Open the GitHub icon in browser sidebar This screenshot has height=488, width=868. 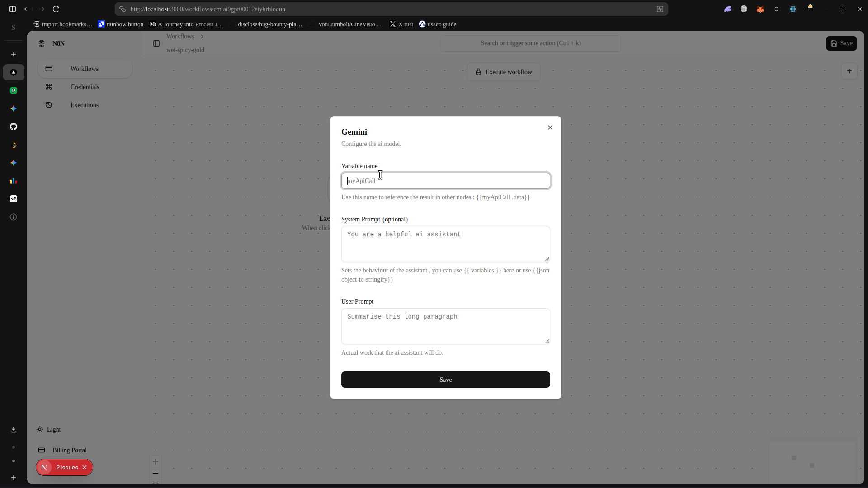pos(14,127)
